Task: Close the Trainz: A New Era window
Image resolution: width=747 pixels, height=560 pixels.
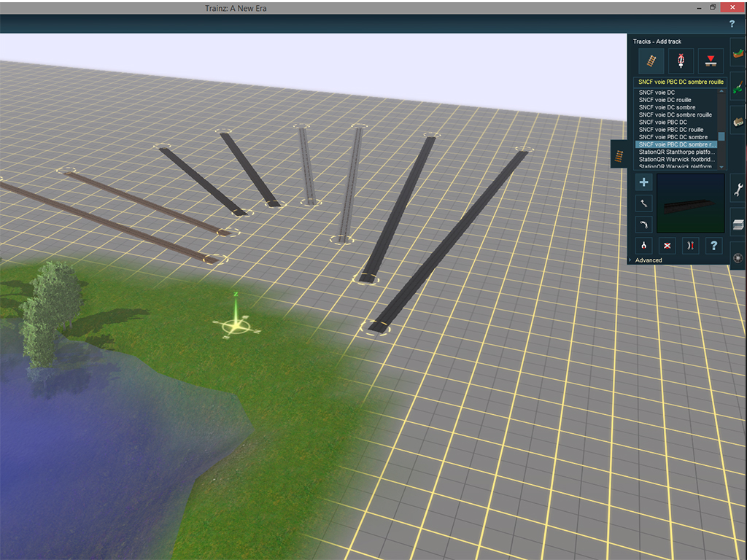Action: [x=732, y=7]
